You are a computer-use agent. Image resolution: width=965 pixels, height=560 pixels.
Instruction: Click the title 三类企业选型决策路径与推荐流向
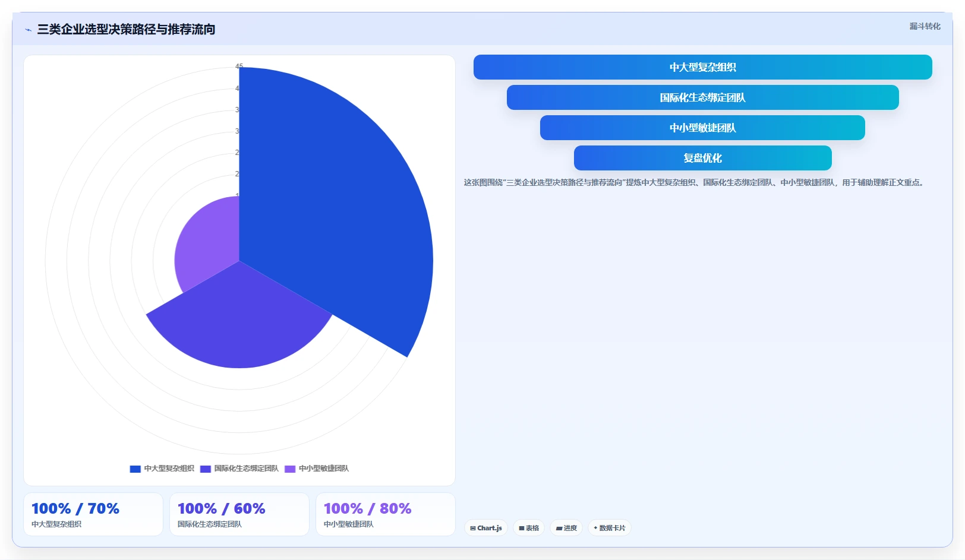point(126,29)
